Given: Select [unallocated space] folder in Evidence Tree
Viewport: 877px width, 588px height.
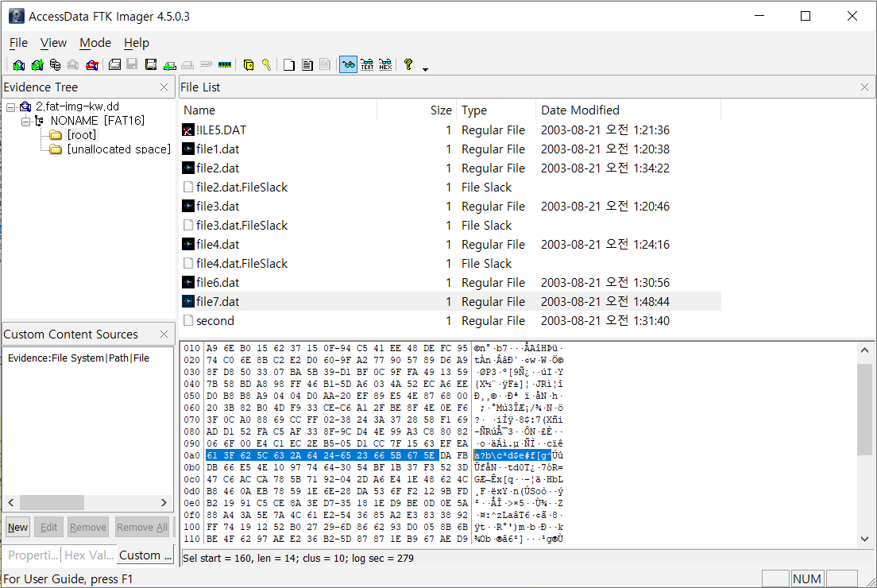Looking at the screenshot, I should tap(118, 149).
